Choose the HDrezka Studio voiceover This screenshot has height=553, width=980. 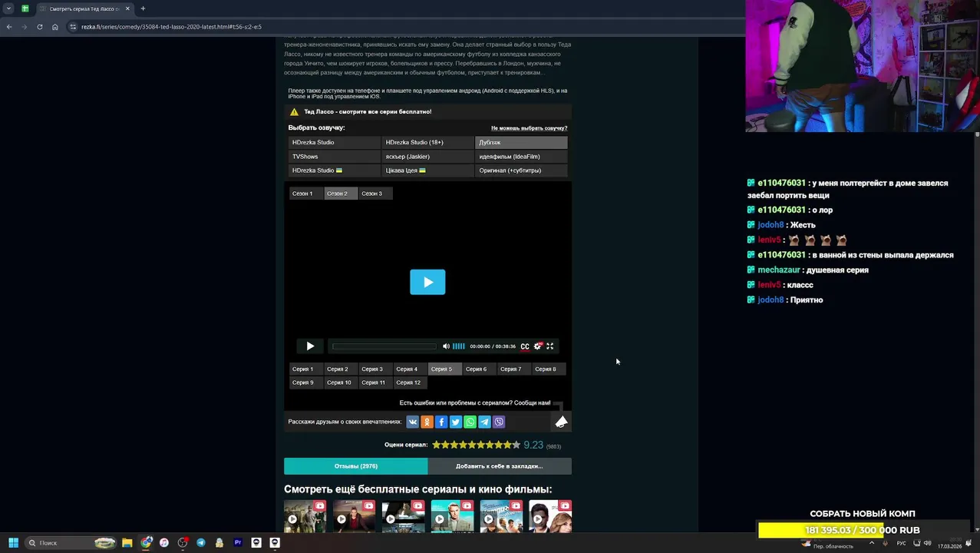tap(334, 142)
